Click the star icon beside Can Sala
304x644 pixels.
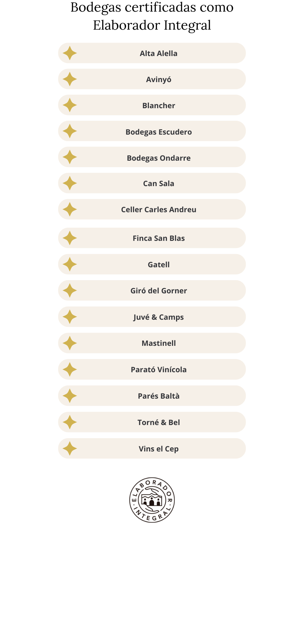70,183
